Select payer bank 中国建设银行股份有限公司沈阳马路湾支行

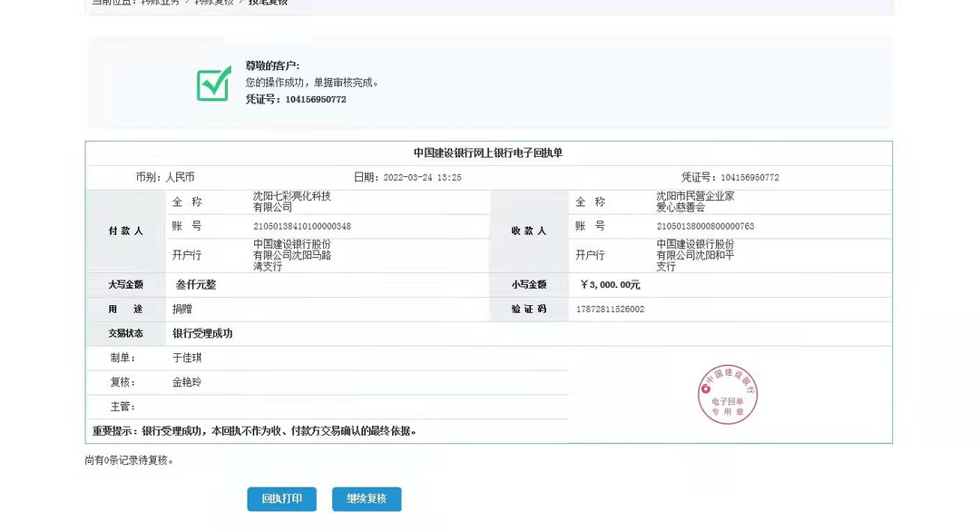292,255
